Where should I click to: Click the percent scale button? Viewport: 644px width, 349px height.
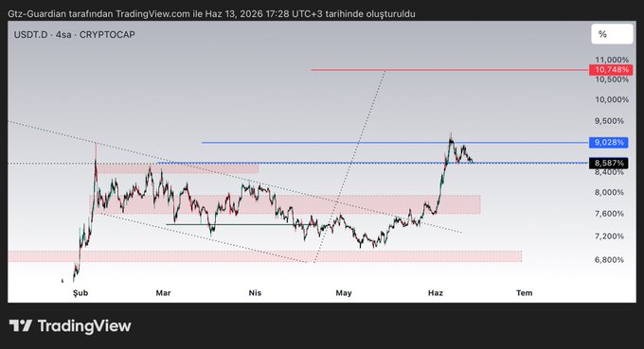coord(612,34)
